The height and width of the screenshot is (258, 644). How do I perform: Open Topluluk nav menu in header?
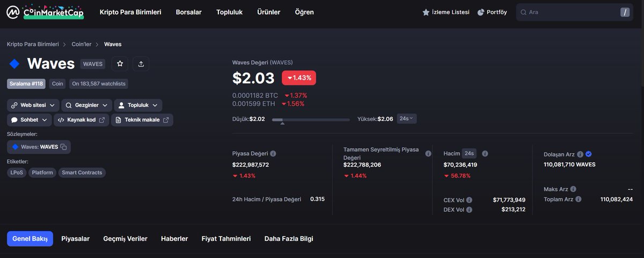(x=230, y=12)
